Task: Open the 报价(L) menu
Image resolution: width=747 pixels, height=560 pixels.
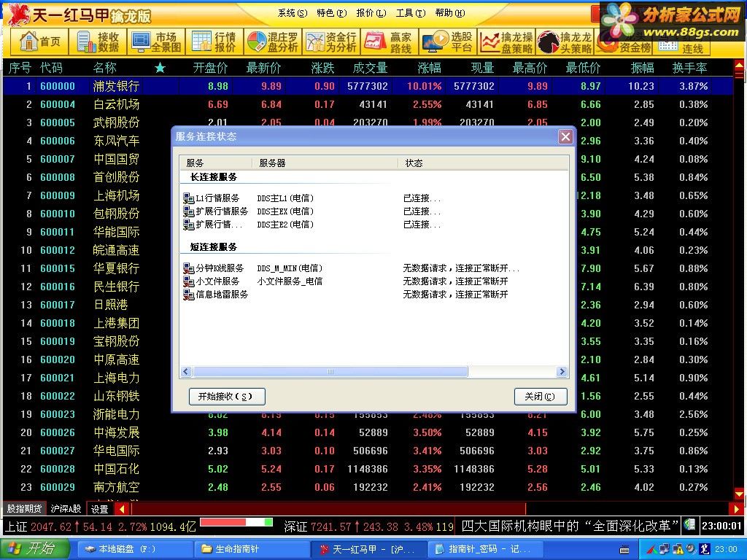Action: pyautogui.click(x=371, y=13)
